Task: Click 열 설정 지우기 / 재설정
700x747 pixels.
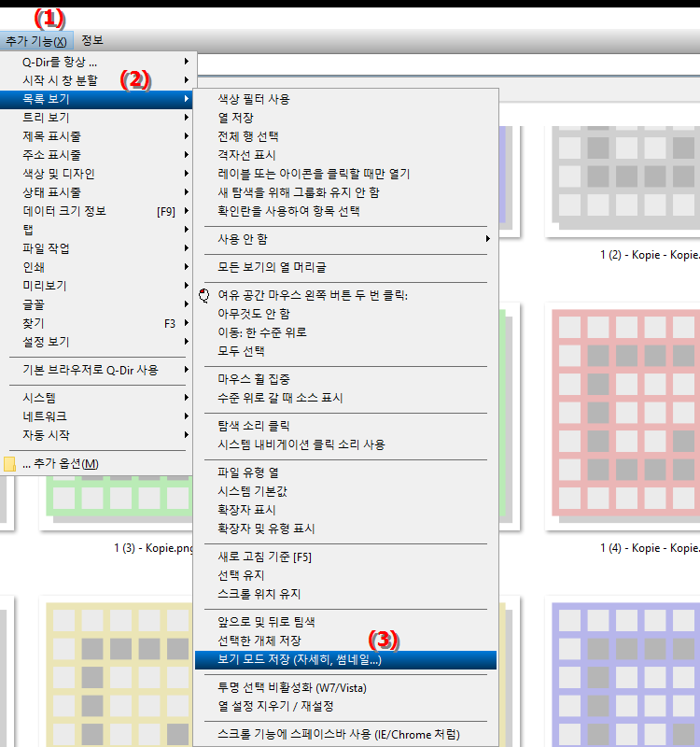Action: click(x=345, y=706)
